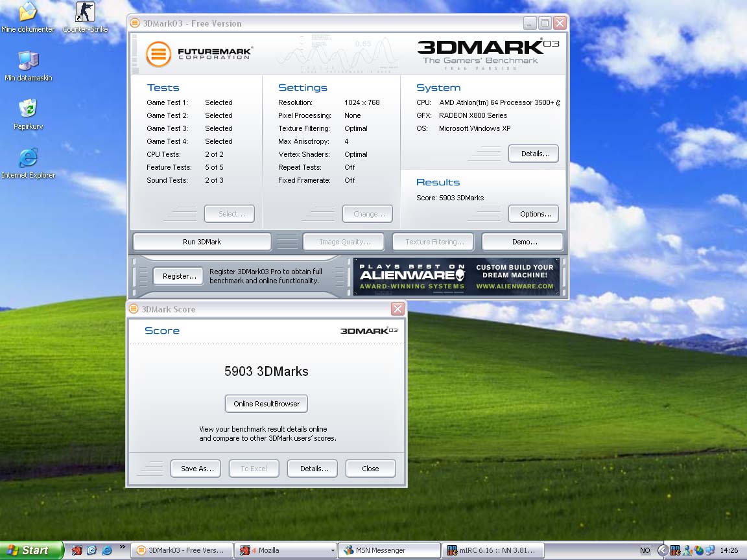Viewport: 747px width, 560px height.
Task: Click the Sound Tests 2 of 3 value
Action: click(214, 180)
